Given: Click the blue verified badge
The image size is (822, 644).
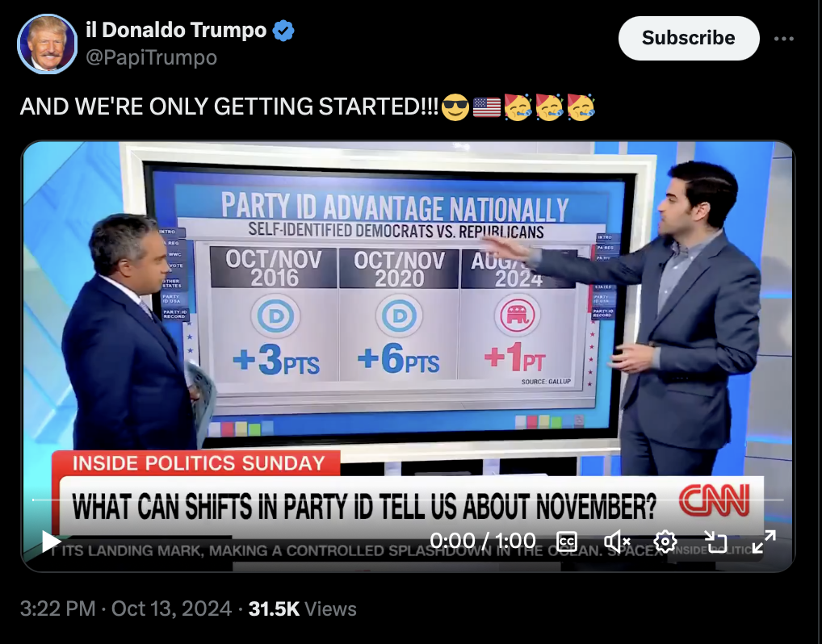Looking at the screenshot, I should tap(283, 31).
